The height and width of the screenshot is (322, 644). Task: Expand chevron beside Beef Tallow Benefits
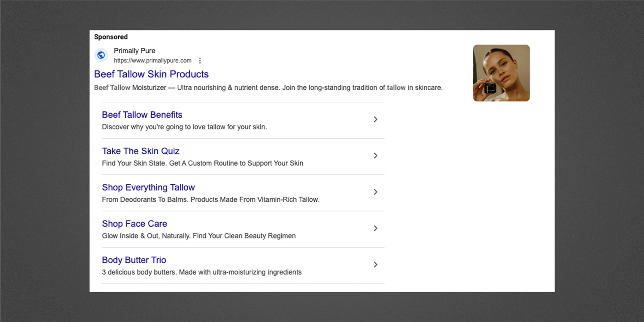click(x=375, y=120)
